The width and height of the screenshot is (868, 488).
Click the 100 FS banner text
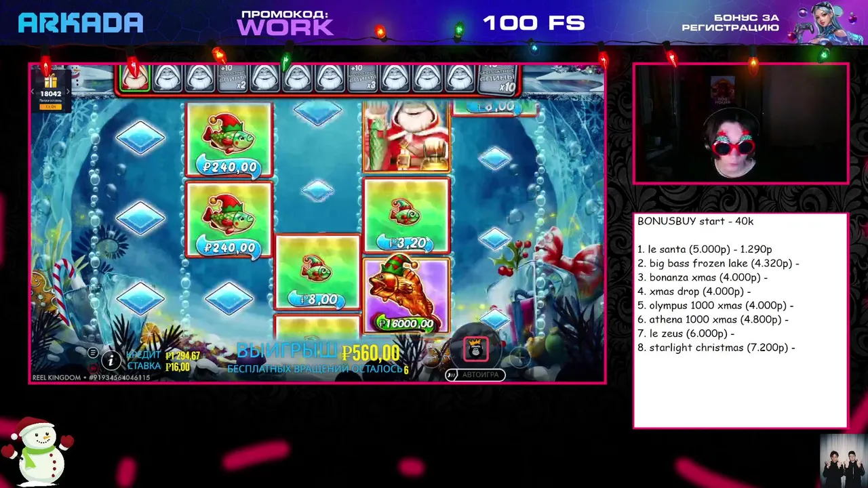[534, 23]
